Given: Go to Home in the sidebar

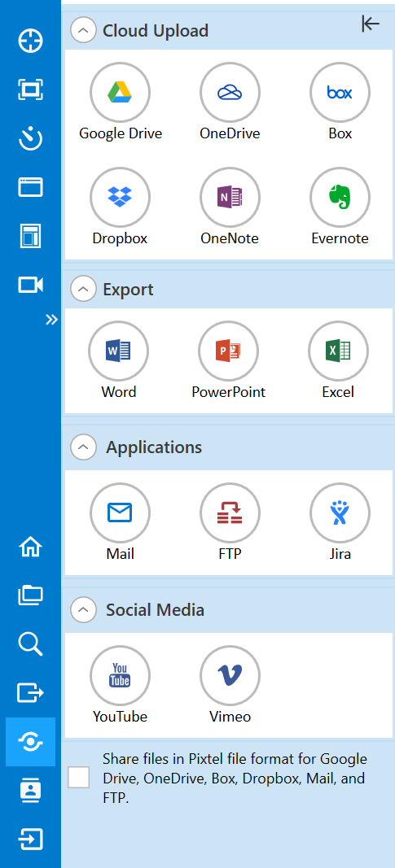Looking at the screenshot, I should pos(30,547).
